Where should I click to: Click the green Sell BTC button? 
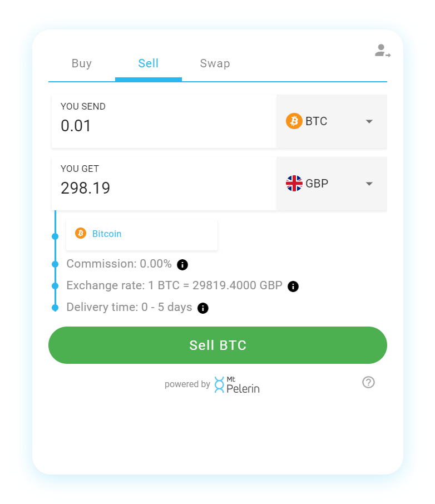coord(217,345)
